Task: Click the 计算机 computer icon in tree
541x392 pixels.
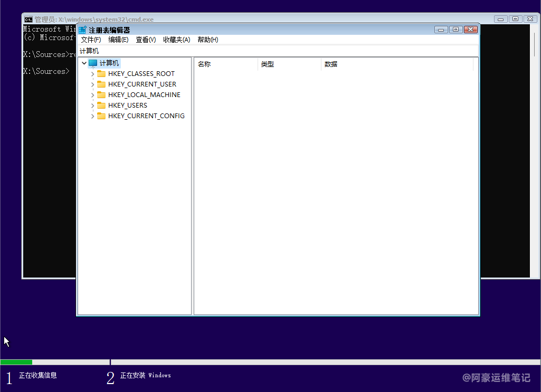Action: 93,63
